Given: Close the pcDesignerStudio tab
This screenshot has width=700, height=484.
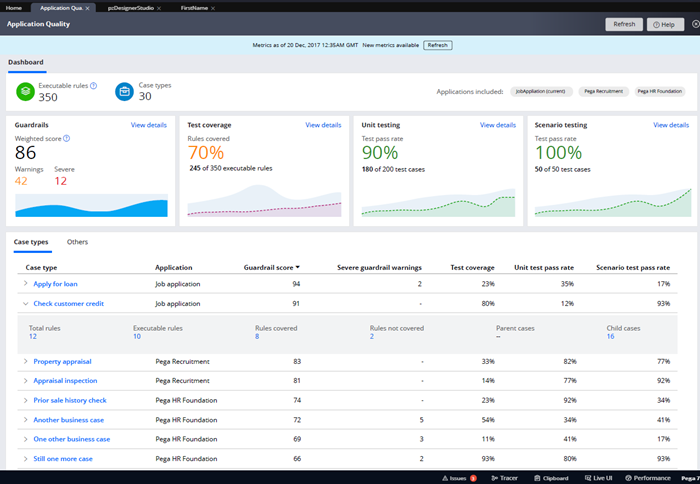Looking at the screenshot, I should [159, 8].
